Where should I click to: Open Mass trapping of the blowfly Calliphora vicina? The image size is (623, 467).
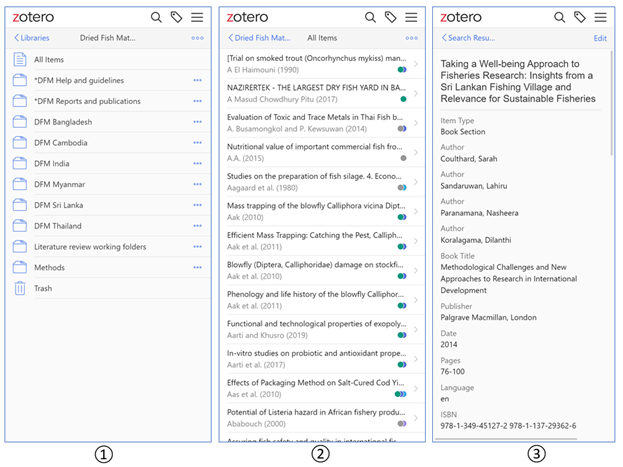click(322, 211)
